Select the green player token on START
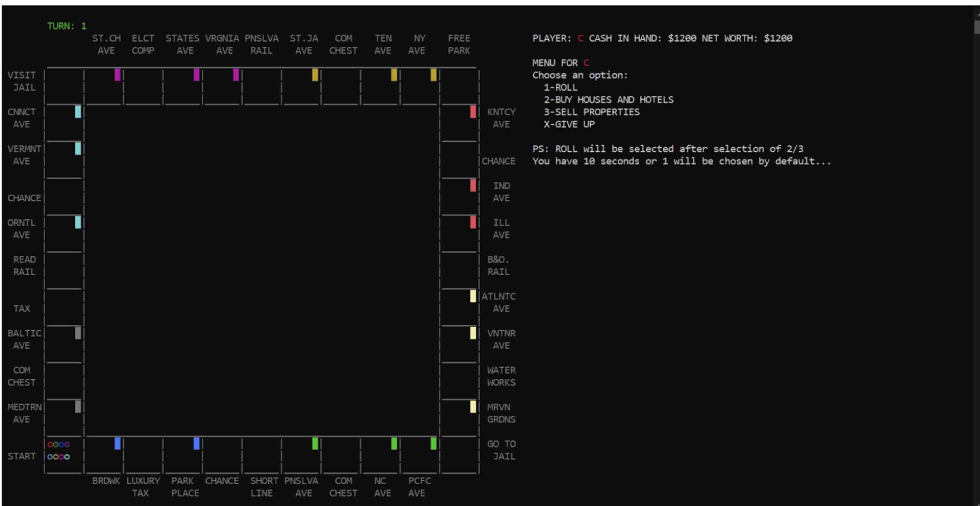This screenshot has width=980, height=506. point(56,444)
